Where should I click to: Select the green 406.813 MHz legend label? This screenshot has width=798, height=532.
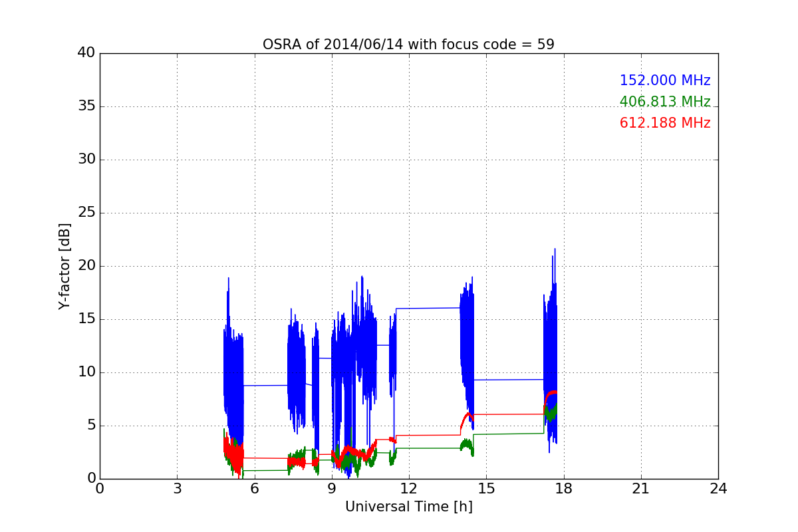coord(665,102)
